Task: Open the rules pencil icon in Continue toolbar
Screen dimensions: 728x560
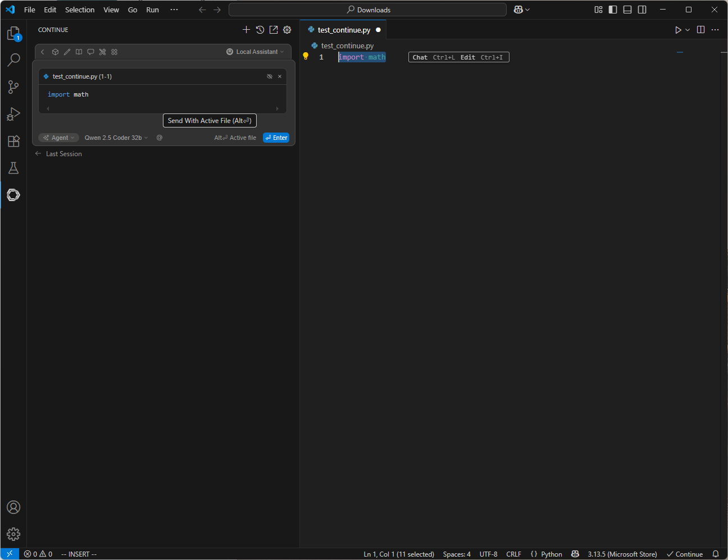Action: (67, 52)
